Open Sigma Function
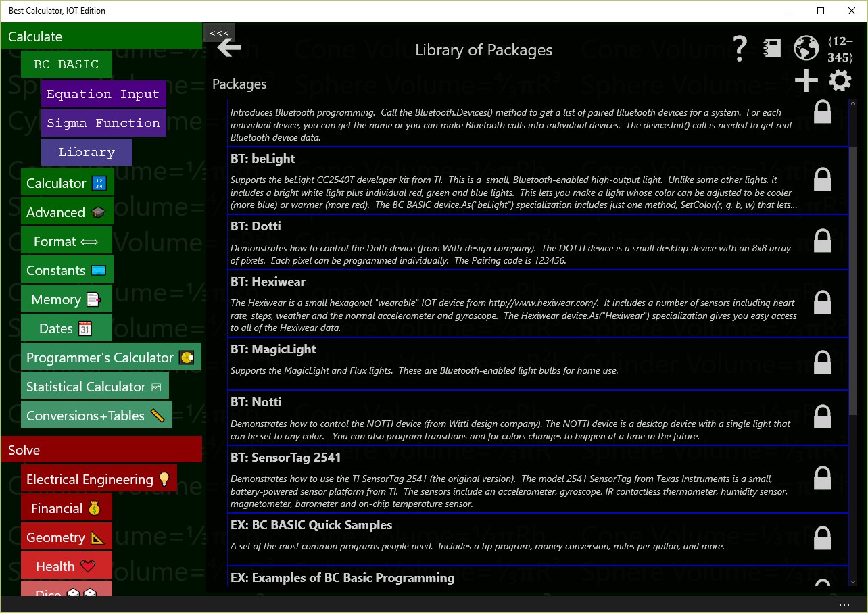The height and width of the screenshot is (613, 868). point(103,123)
